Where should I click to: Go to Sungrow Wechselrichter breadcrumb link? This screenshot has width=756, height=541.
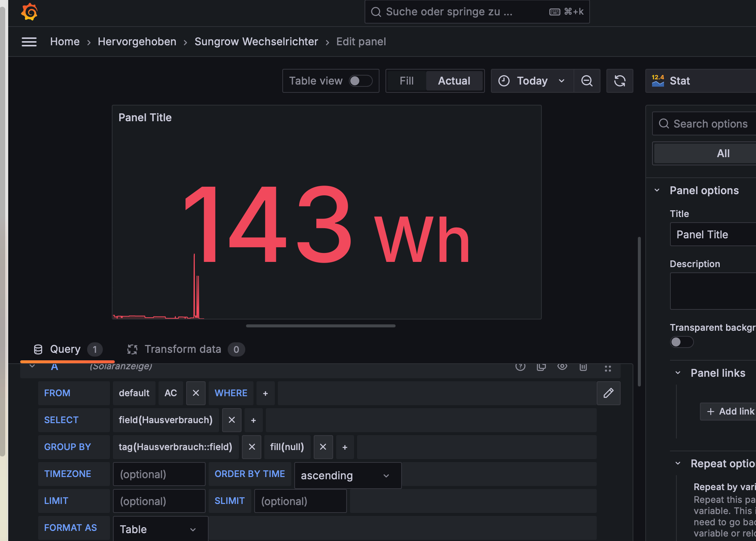click(256, 42)
